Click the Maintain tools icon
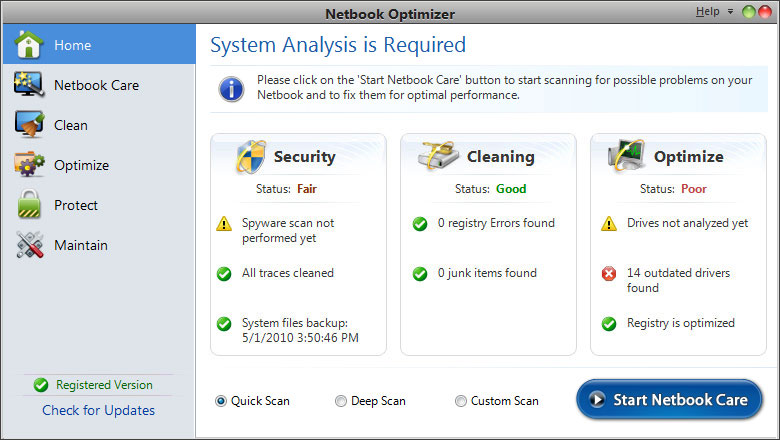Screen dimensions: 780x440 coord(29,245)
